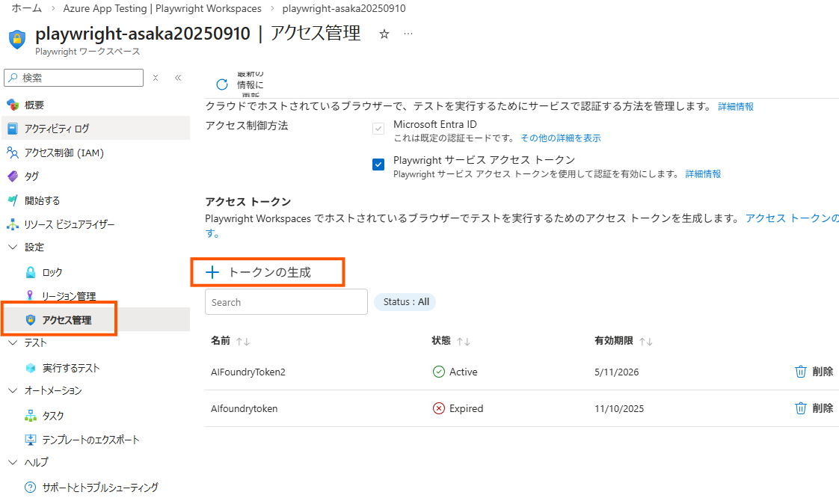Open アクティビティ ログ in the sidebar
The image size is (839, 504).
pyautogui.click(x=96, y=129)
